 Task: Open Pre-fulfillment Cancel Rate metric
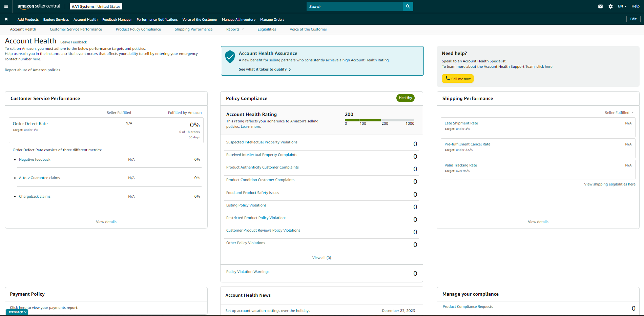pos(467,144)
